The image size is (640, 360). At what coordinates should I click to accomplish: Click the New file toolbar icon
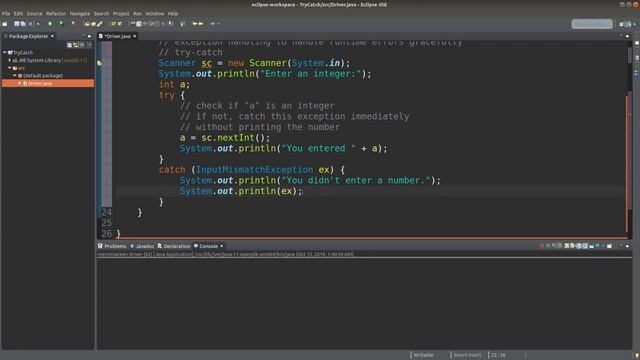(x=5, y=24)
